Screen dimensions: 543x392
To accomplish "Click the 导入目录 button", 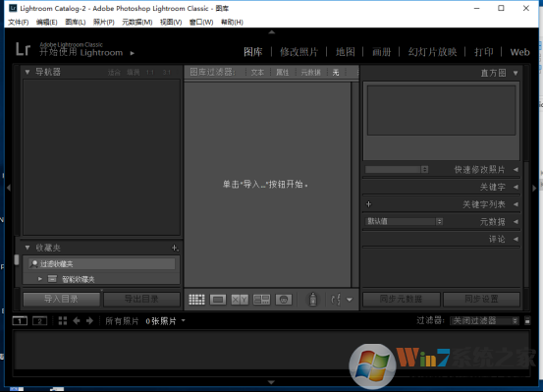I will click(61, 299).
